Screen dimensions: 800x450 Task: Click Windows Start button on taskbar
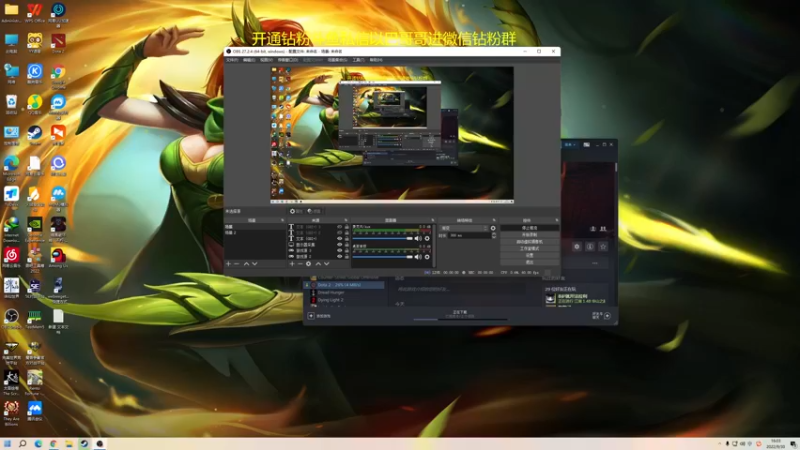coord(7,444)
